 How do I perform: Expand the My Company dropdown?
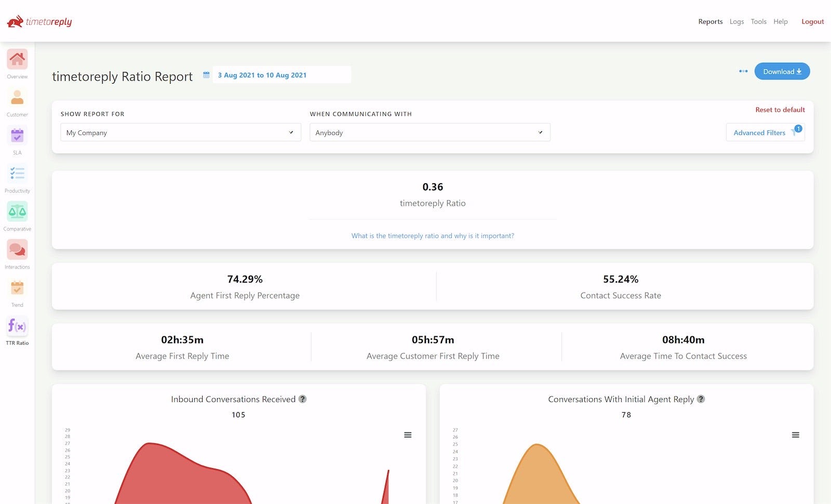click(181, 132)
